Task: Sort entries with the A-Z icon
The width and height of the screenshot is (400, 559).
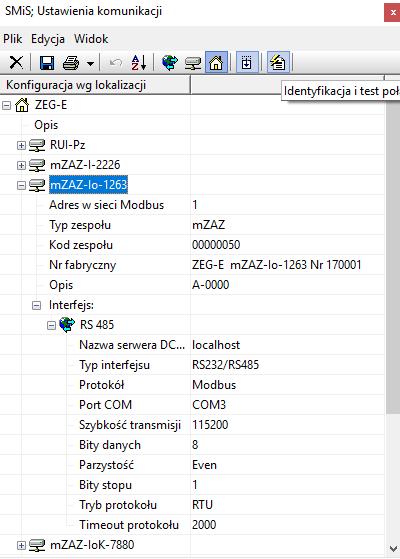Action: (x=139, y=63)
